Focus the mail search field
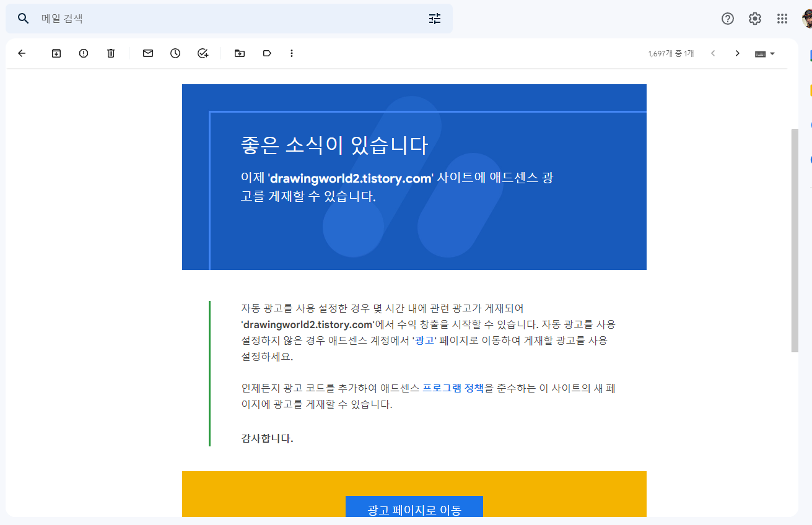812x525 pixels. pos(229,19)
